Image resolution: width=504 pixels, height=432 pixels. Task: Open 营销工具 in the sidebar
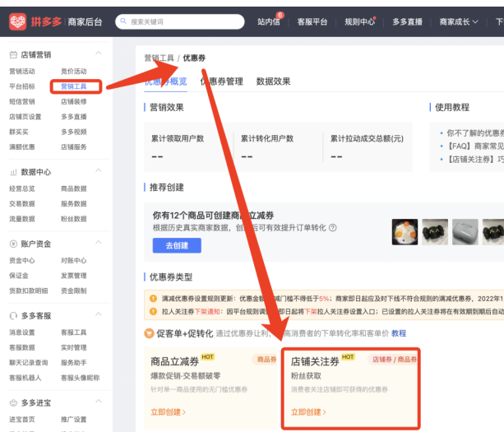74,86
